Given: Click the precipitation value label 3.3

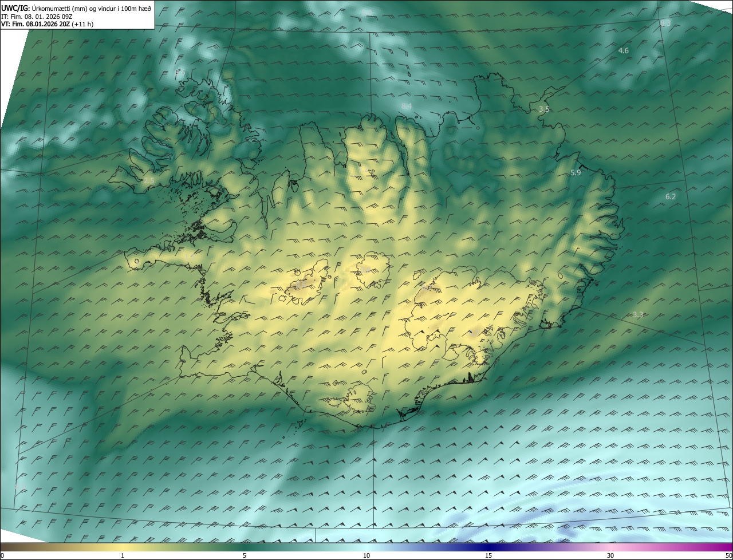Looking at the screenshot, I should (x=639, y=315).
